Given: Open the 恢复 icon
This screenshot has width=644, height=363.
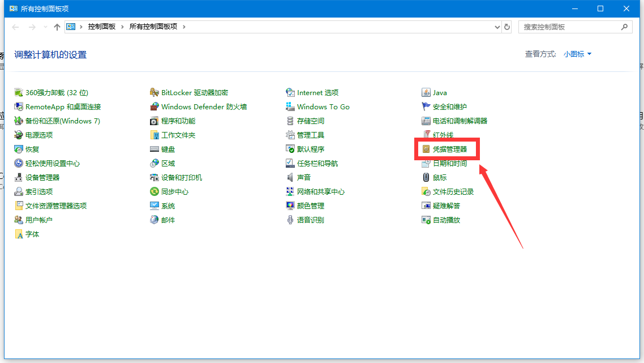Looking at the screenshot, I should [19, 150].
